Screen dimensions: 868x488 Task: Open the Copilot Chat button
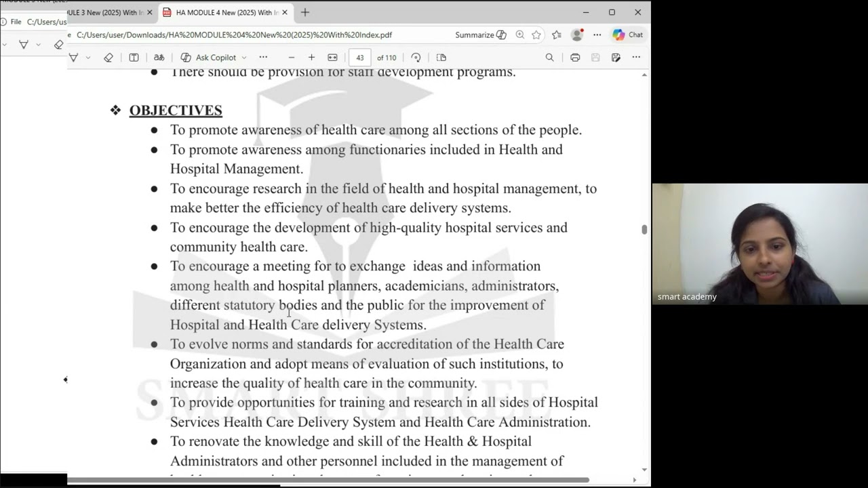(628, 35)
